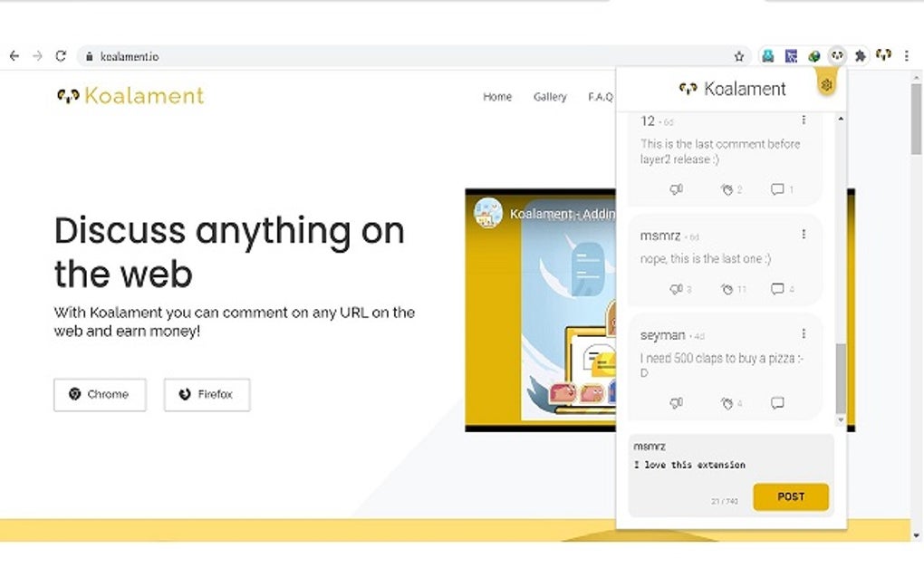
Task: Open the profile avatar beside Chrome menu
Action: click(883, 55)
